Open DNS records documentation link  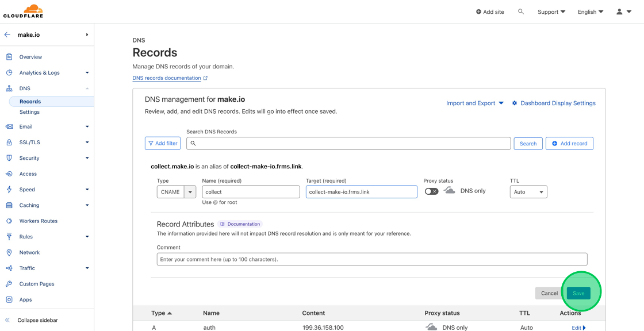[166, 78]
